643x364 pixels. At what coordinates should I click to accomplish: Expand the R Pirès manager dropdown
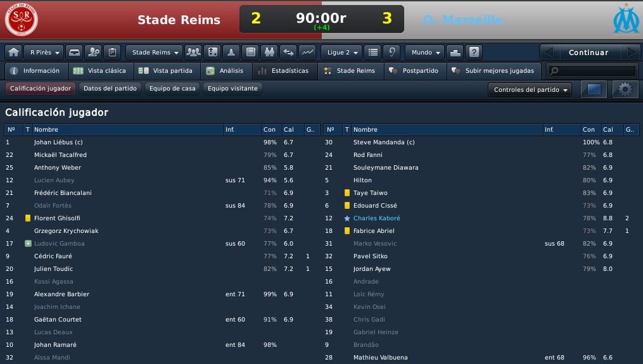point(44,53)
